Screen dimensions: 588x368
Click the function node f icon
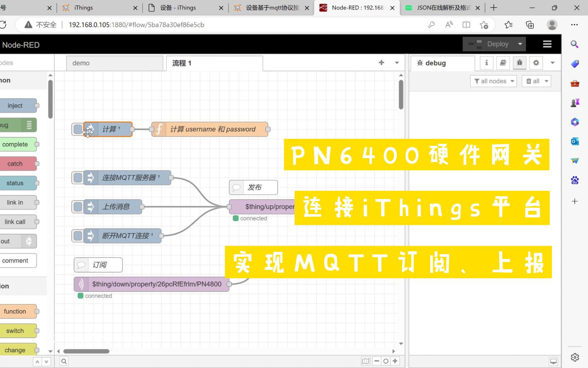(159, 129)
